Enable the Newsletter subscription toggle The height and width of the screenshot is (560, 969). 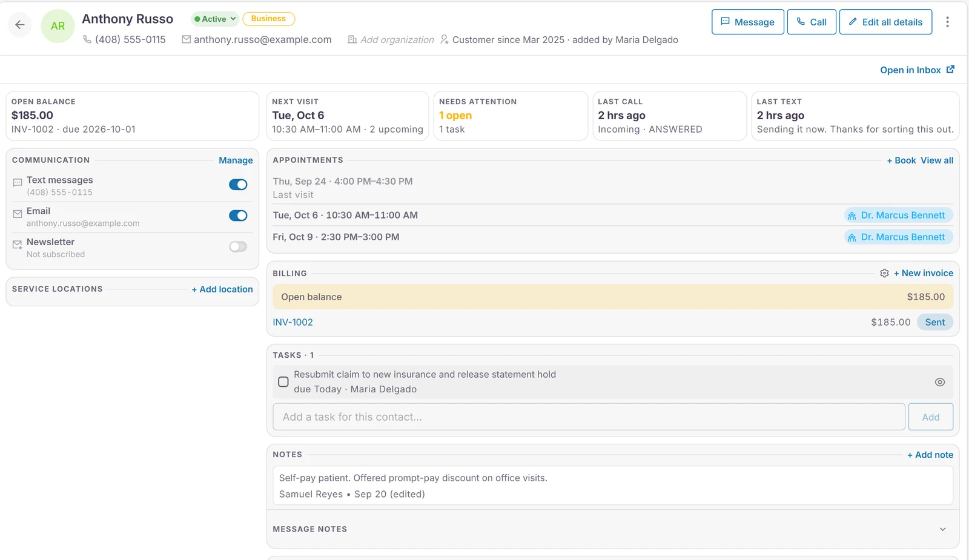tap(238, 246)
